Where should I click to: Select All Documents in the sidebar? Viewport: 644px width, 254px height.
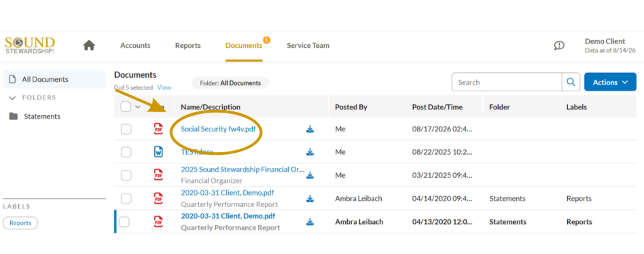[54, 79]
